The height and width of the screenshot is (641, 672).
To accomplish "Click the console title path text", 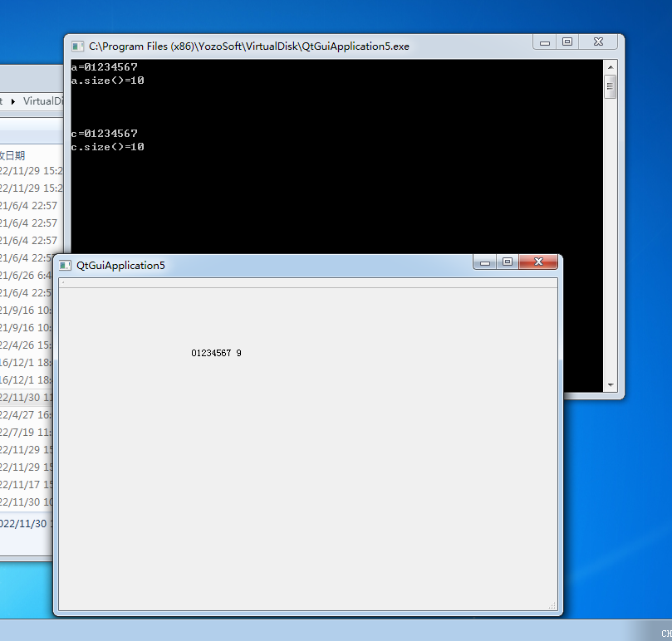I will 249,46.
